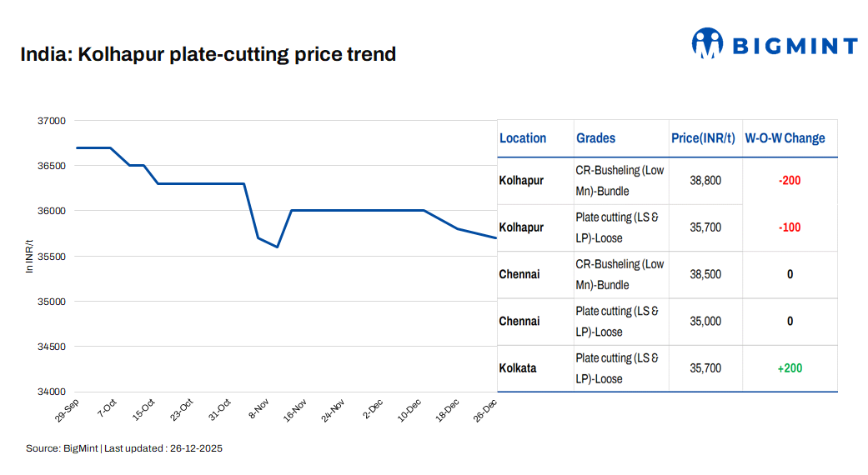Select the 29-Sep x-axis date label
868x475 pixels.
[x=69, y=409]
